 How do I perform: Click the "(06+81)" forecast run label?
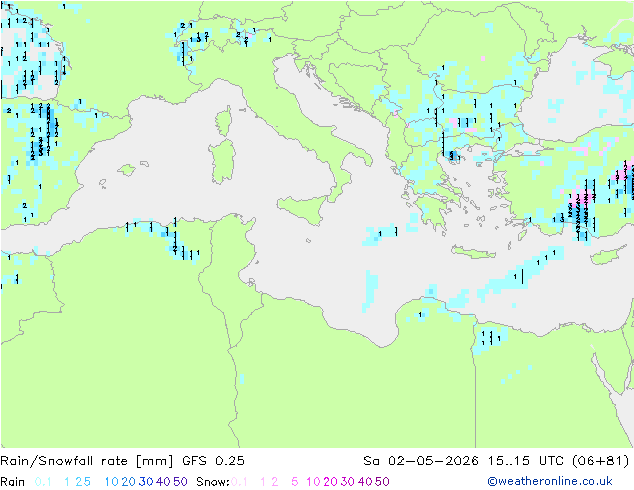tap(601, 461)
